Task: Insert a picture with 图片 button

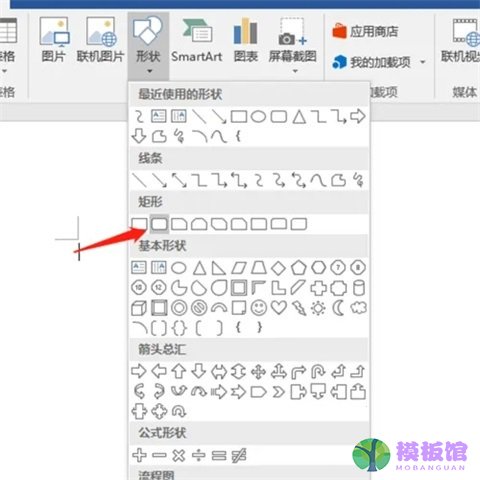Action: [x=54, y=41]
